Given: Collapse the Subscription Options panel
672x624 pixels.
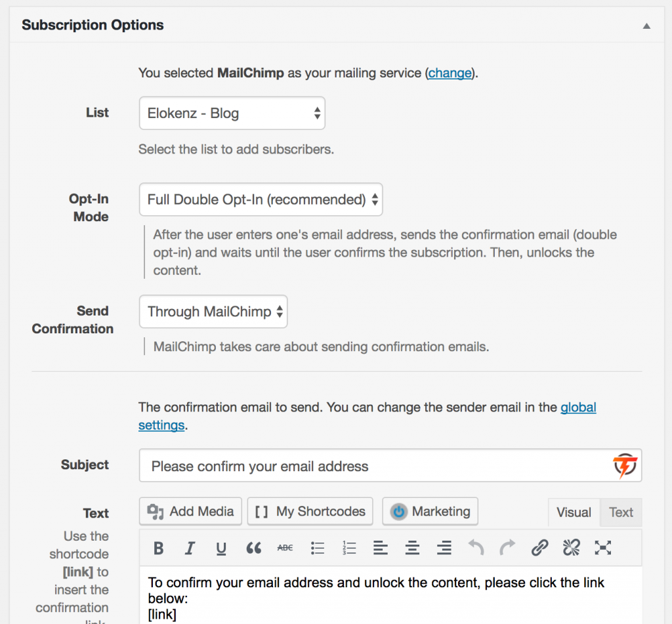Looking at the screenshot, I should [x=646, y=26].
